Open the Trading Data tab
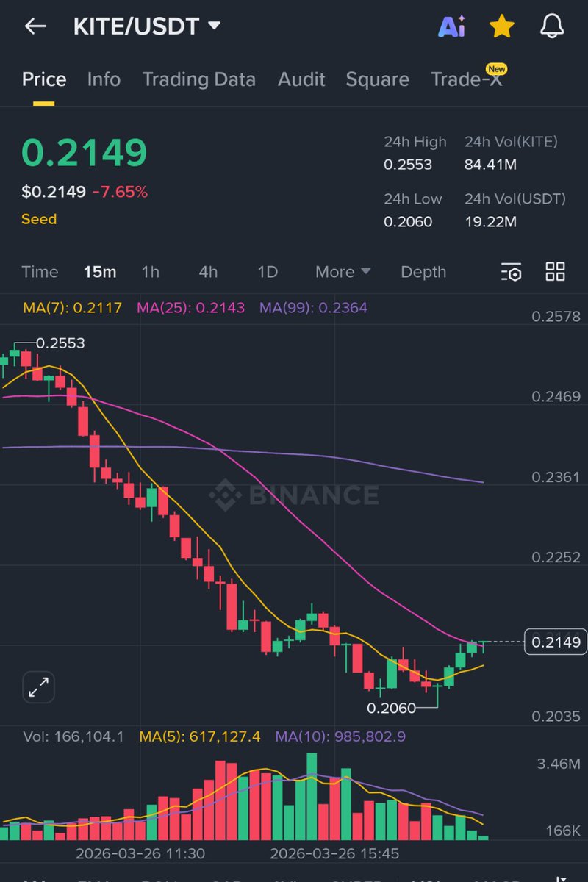This screenshot has width=588, height=882. pos(199,79)
